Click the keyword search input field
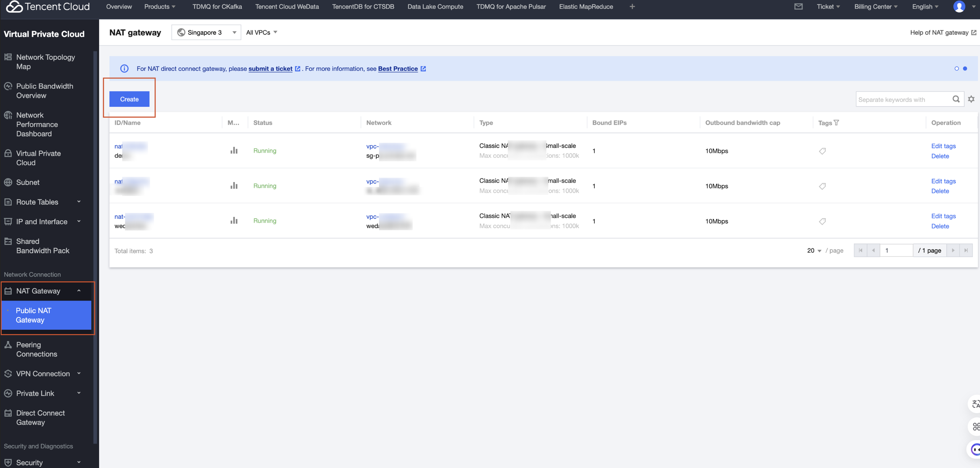The width and height of the screenshot is (980, 468). (x=902, y=99)
